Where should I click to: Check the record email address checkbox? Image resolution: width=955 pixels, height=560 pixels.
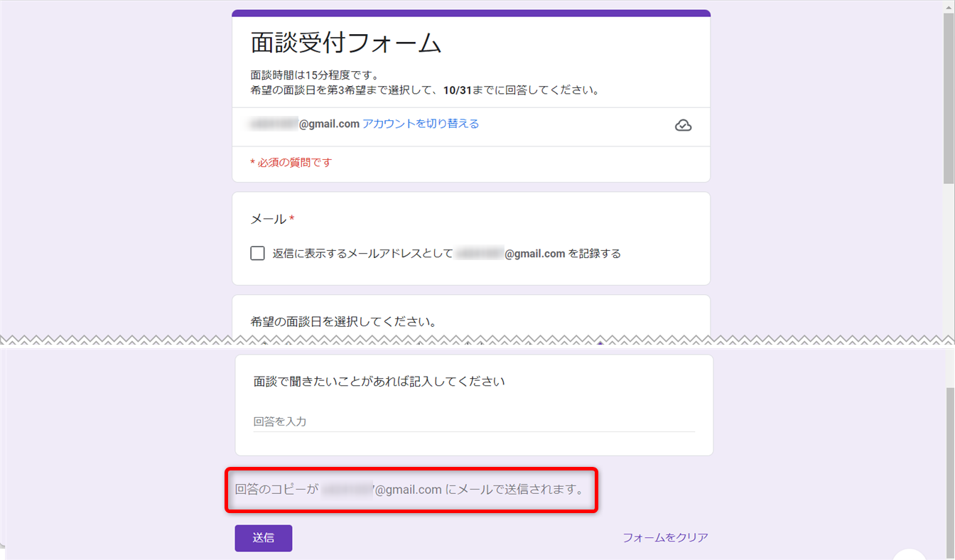coord(257,254)
